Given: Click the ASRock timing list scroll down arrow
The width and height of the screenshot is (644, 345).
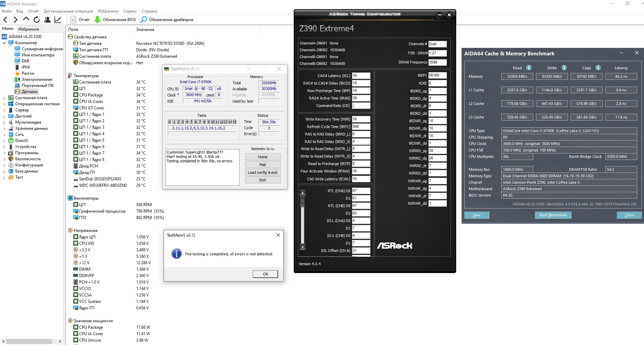Looking at the screenshot, I should pyautogui.click(x=303, y=247).
